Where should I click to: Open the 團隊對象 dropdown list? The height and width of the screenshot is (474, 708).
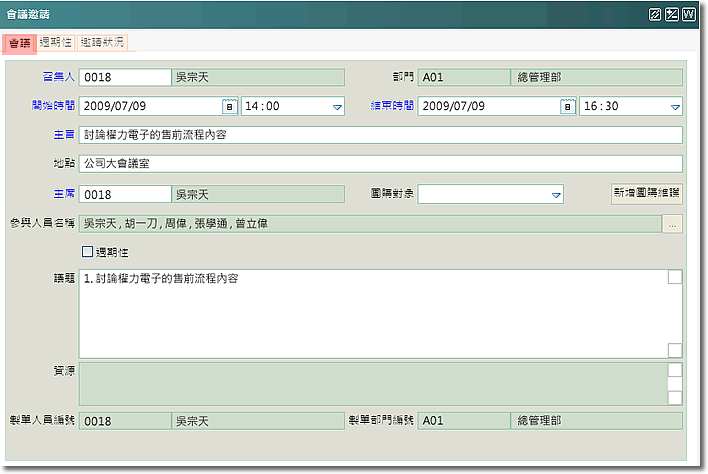click(556, 194)
